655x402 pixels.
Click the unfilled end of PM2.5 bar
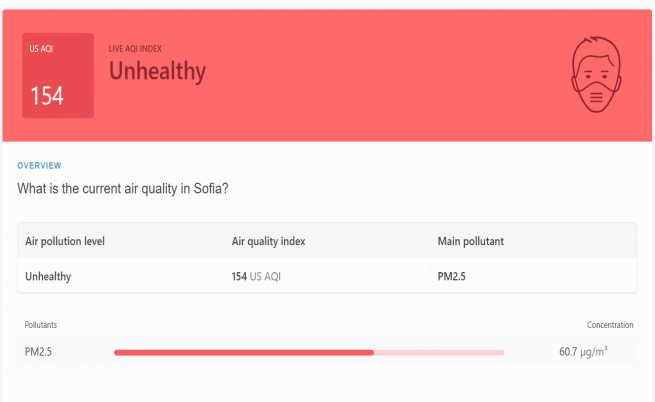[x=440, y=352]
